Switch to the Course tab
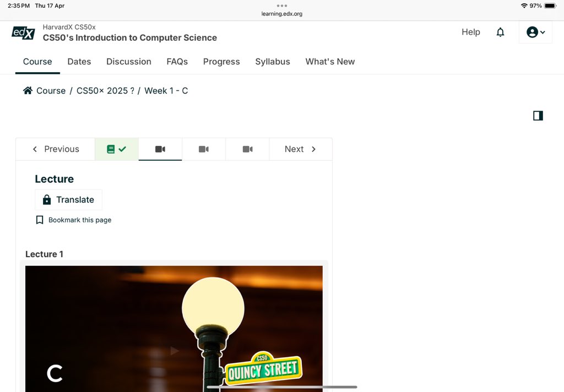The width and height of the screenshot is (564, 392). pos(37,62)
